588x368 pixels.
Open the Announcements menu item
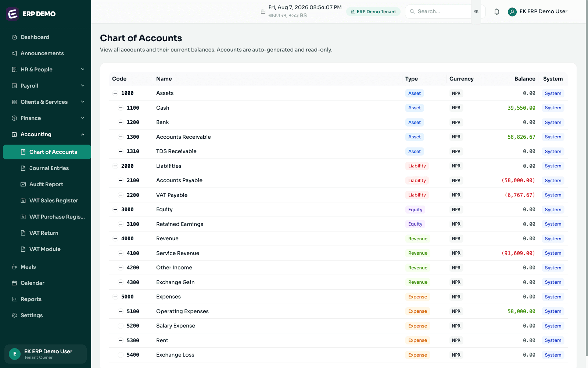tap(47, 53)
